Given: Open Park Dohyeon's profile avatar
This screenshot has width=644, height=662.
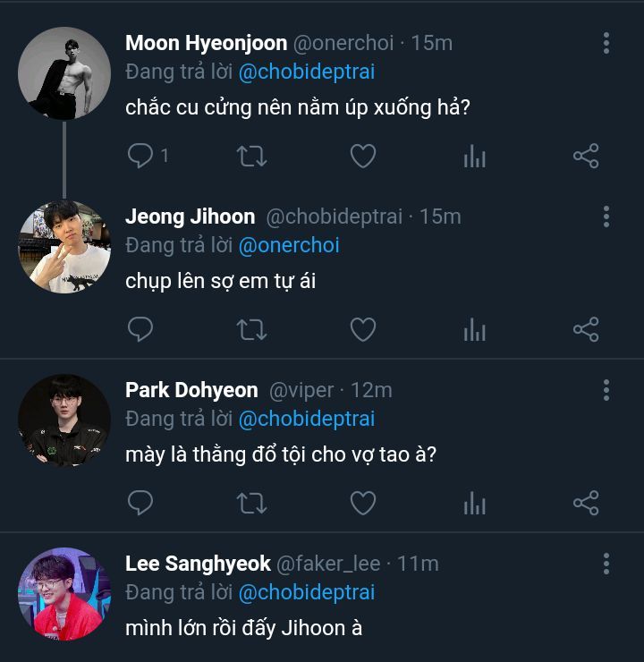Looking at the screenshot, I should 64,420.
